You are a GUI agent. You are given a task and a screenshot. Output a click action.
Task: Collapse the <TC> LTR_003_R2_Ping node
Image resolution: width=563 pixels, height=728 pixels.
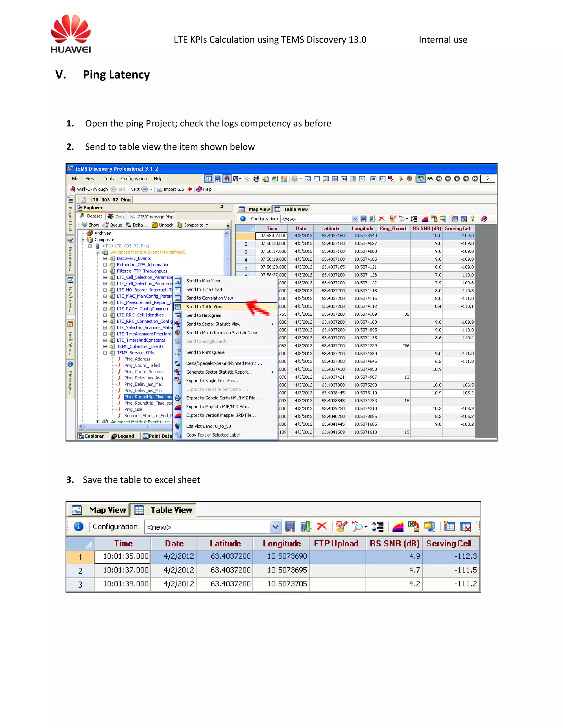pyautogui.click(x=90, y=246)
